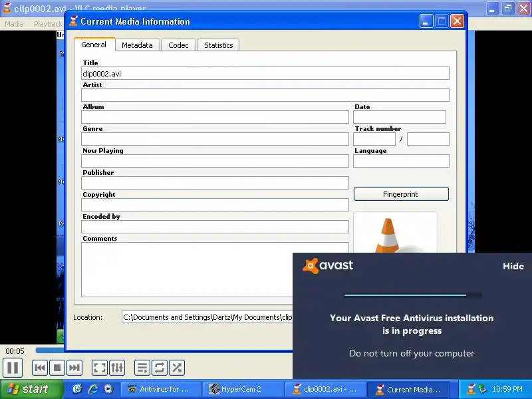The height and width of the screenshot is (399, 532).
Task: Switch to the Metadata tab
Action: pyautogui.click(x=137, y=45)
